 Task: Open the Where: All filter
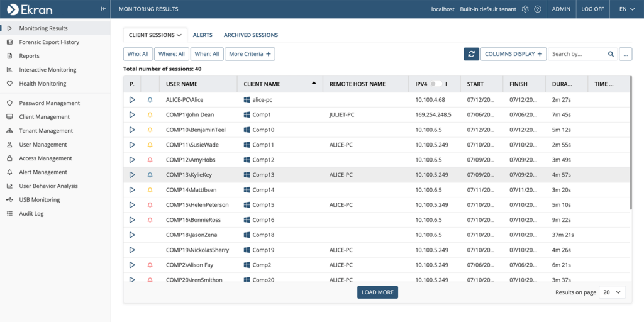[172, 54]
